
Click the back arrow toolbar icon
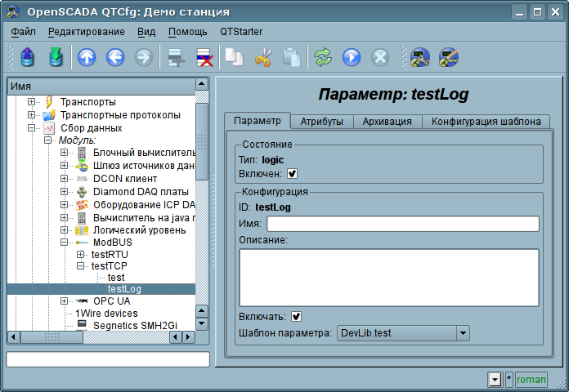114,57
